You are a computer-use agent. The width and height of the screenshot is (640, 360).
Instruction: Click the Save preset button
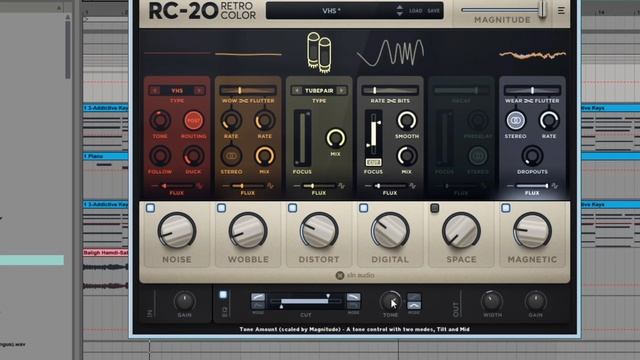tap(433, 11)
